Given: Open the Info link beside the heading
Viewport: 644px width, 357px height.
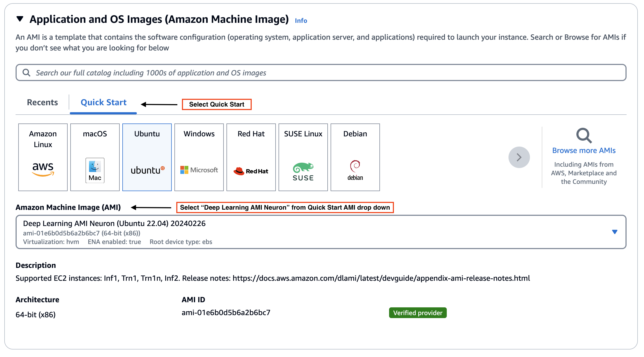Looking at the screenshot, I should [x=301, y=21].
